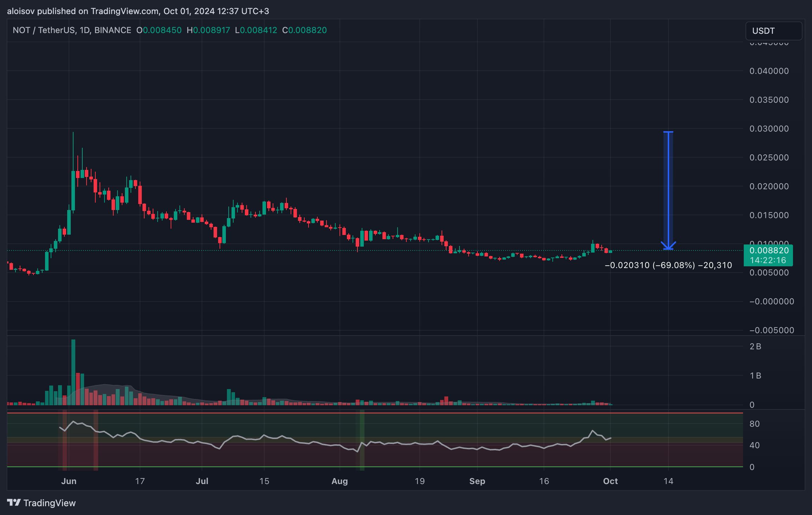The height and width of the screenshot is (515, 812).
Task: Click the 0.030000 price scale label
Action: [769, 129]
